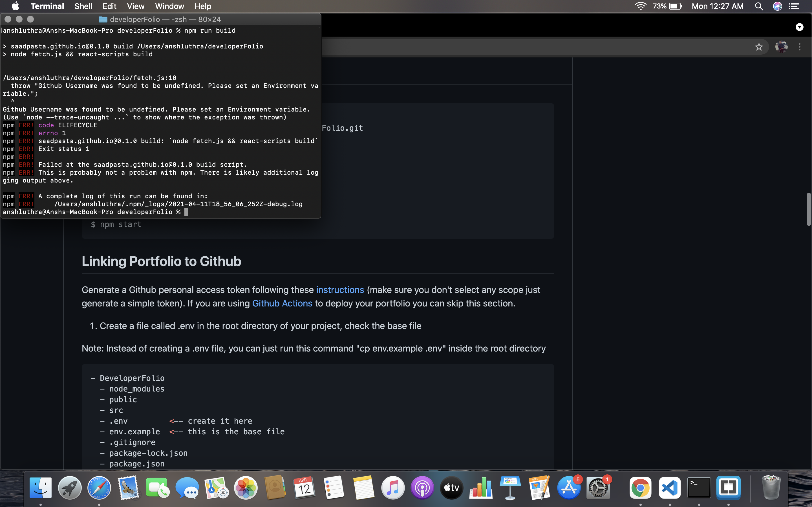
Task: Open Podcasts from the Dock
Action: coord(422,488)
